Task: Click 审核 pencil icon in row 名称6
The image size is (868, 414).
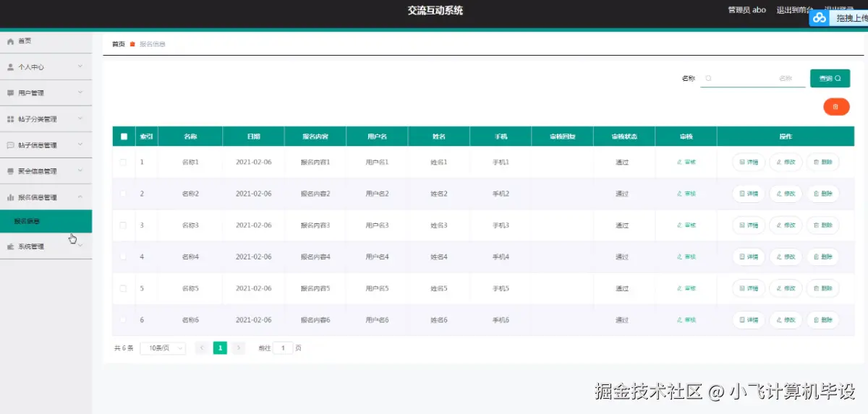Action: pos(679,319)
